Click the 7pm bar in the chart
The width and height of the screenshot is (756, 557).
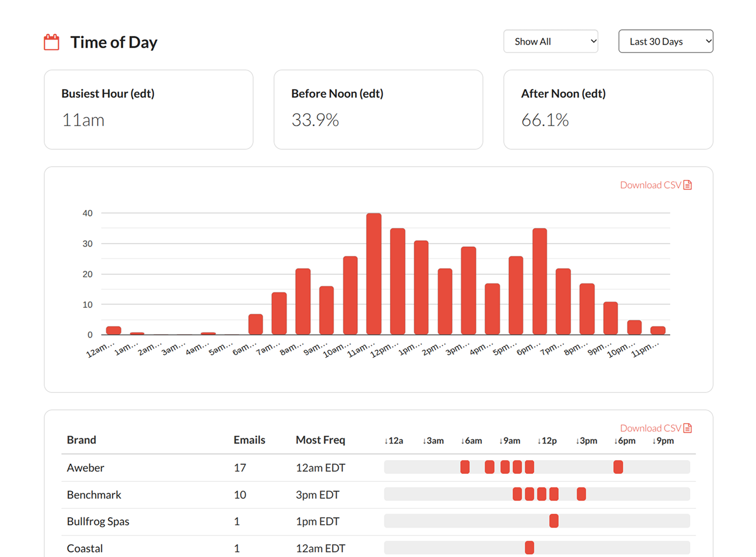click(x=563, y=301)
